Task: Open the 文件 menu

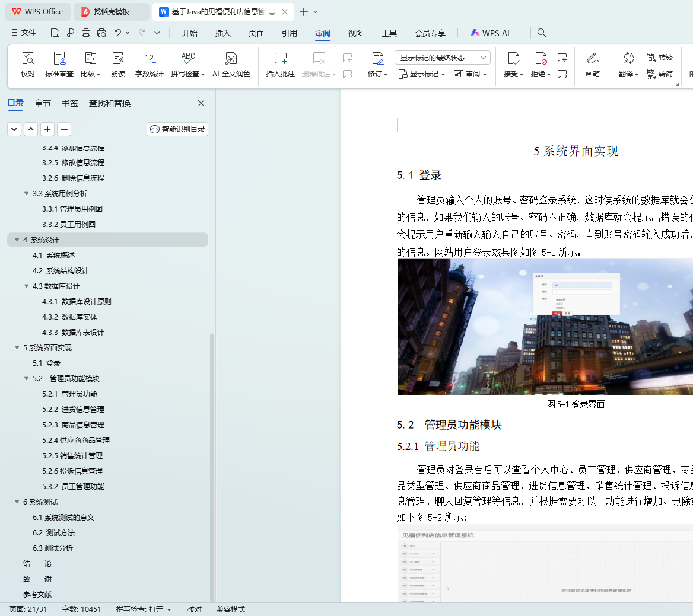Action: coord(23,33)
